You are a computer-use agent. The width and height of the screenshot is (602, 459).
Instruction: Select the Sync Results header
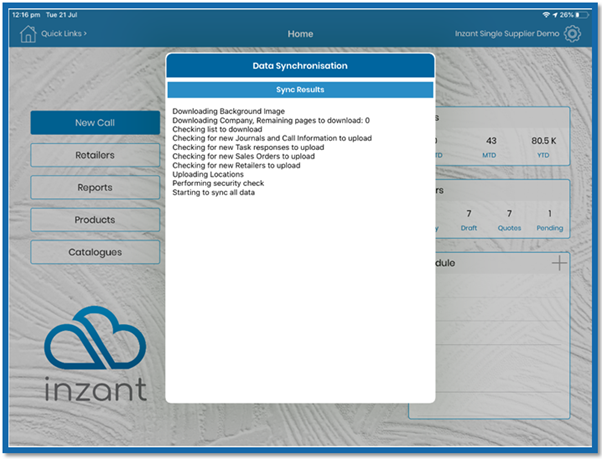coord(300,89)
